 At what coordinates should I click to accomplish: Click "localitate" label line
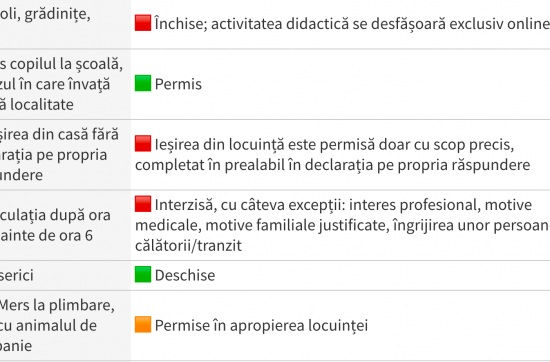pyautogui.click(x=37, y=105)
